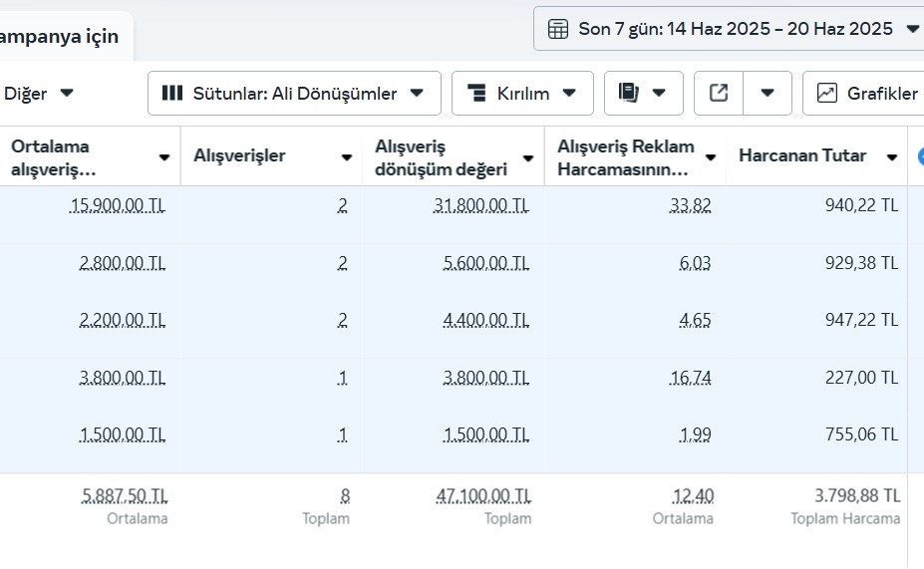The width and height of the screenshot is (924, 569).
Task: Click the 1.500,00 TL conversion value
Action: pos(486,434)
